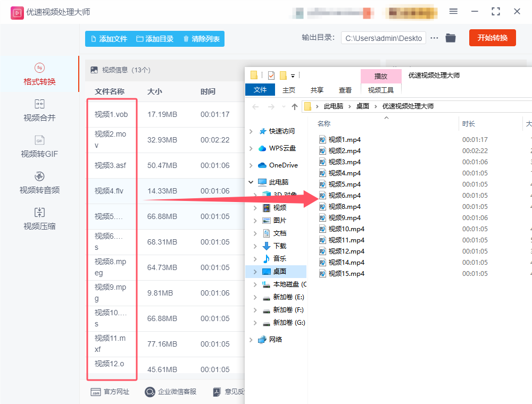Viewport: 532px width, 404px height.
Task: Switch to the Explorer 共享 ribbon tab
Action: click(x=317, y=90)
